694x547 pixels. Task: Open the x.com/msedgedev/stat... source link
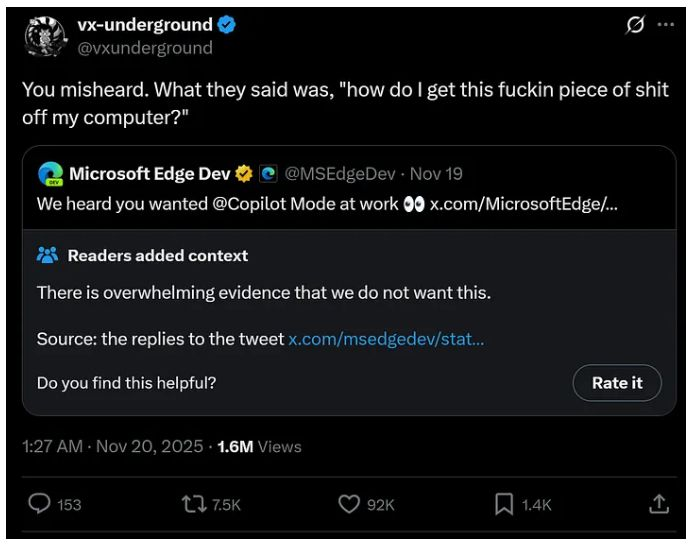(x=386, y=339)
